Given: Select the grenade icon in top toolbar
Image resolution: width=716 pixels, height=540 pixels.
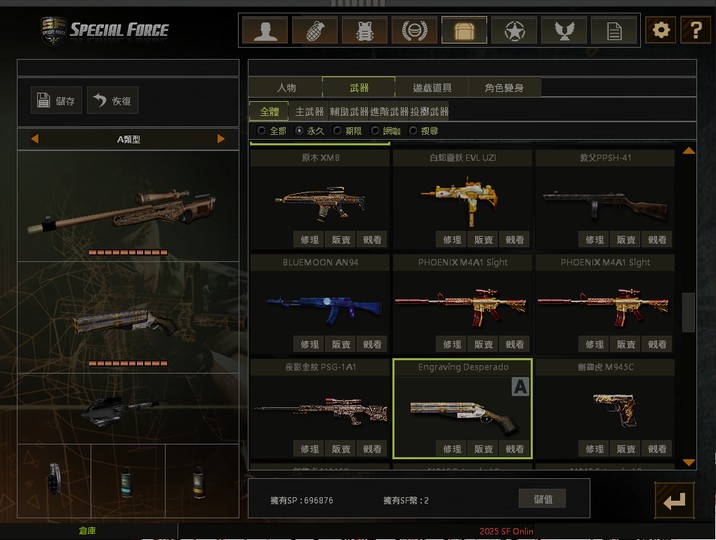Looking at the screenshot, I should coord(315,30).
